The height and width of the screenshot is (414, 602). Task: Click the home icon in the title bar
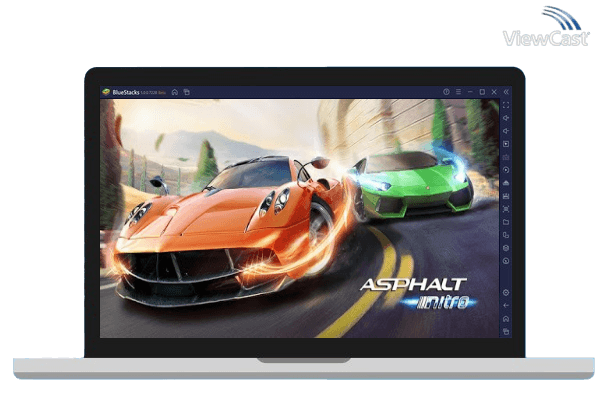175,92
